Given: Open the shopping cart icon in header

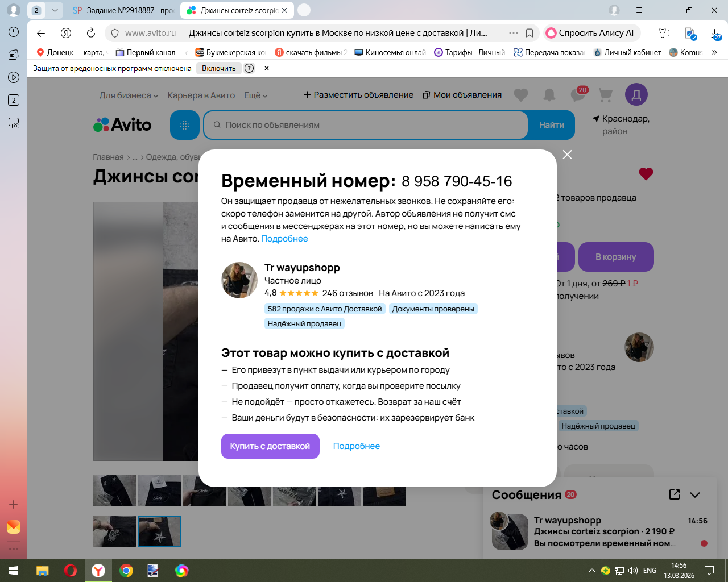Looking at the screenshot, I should click(606, 95).
